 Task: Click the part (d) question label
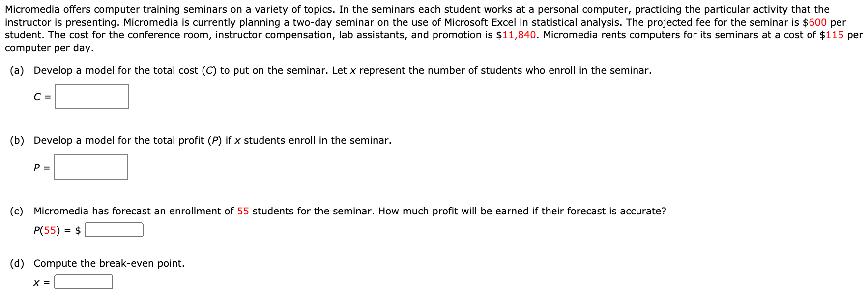[x=17, y=263]
